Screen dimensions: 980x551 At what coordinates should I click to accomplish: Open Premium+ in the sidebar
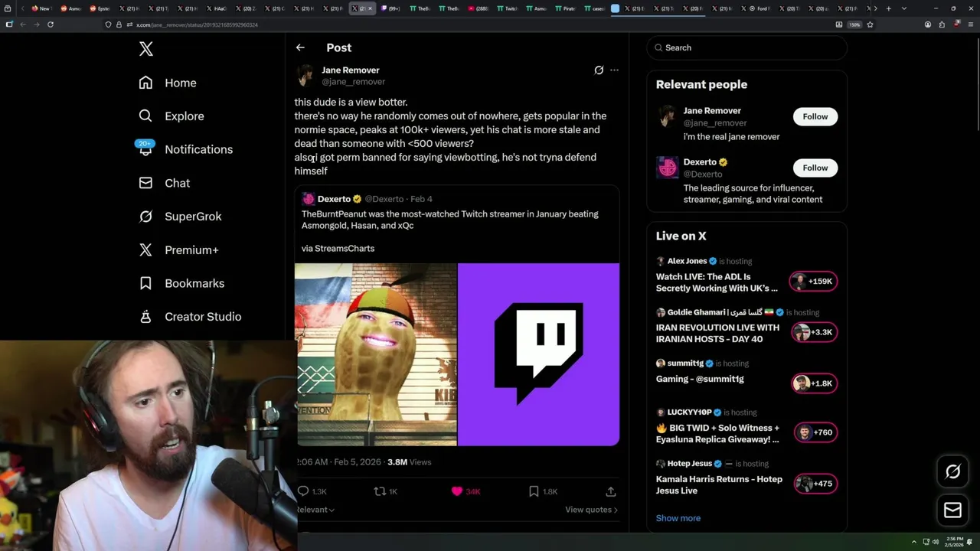[178, 250]
